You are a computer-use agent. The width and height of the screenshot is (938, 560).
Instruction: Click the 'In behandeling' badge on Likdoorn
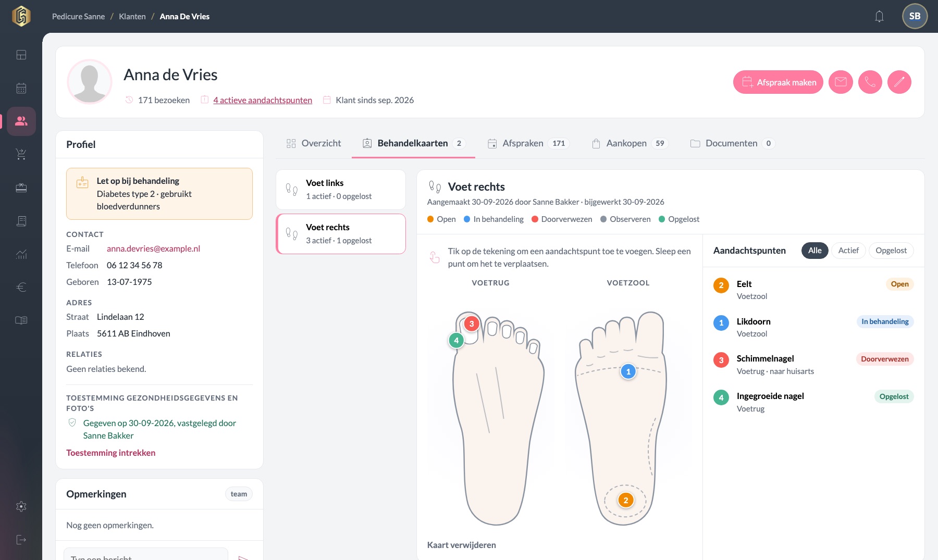[x=885, y=321]
